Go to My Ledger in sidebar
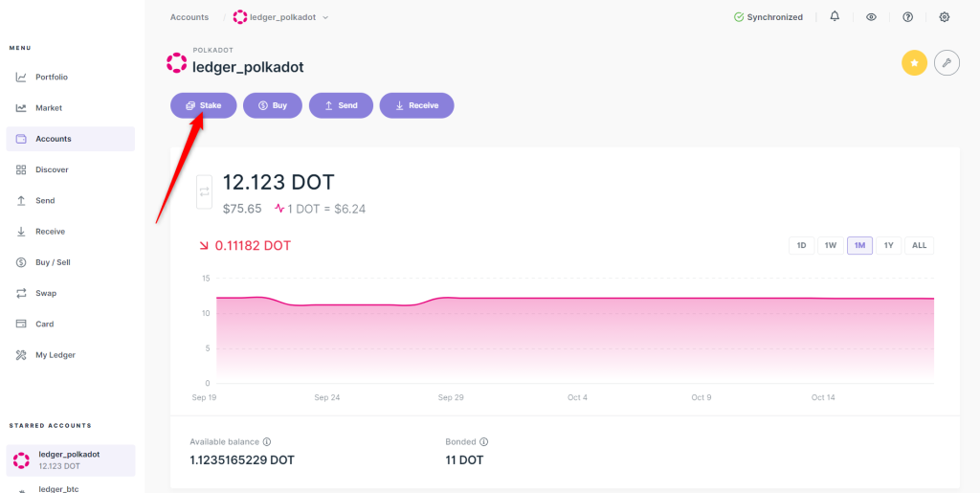 click(x=55, y=355)
